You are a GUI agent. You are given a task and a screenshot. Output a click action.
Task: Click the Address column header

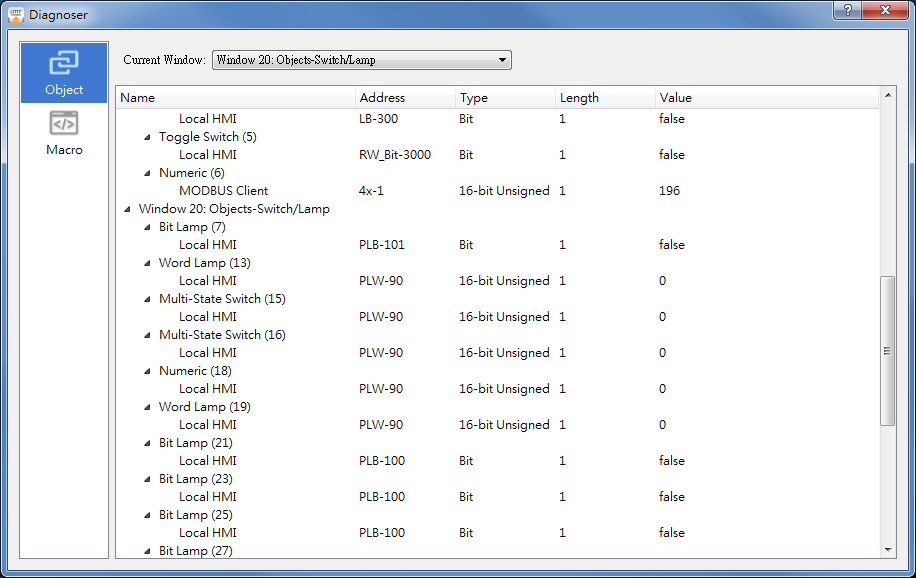point(404,98)
